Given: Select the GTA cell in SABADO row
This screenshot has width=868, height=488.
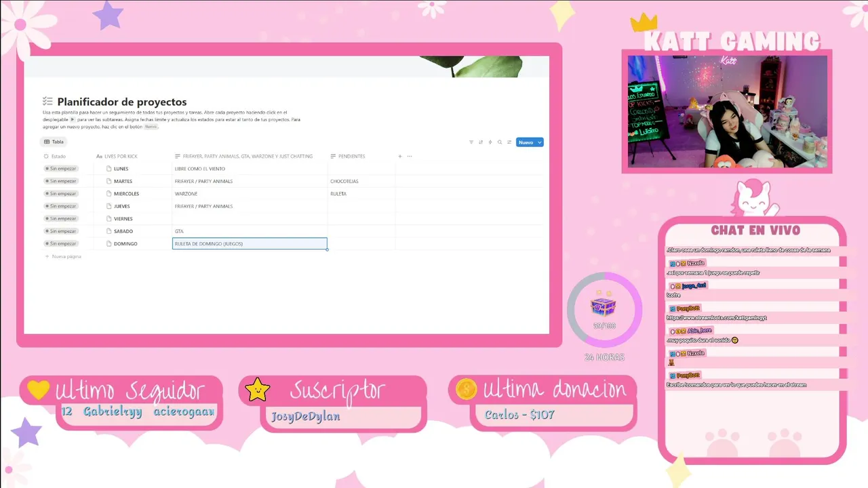Looking at the screenshot, I should pos(250,231).
